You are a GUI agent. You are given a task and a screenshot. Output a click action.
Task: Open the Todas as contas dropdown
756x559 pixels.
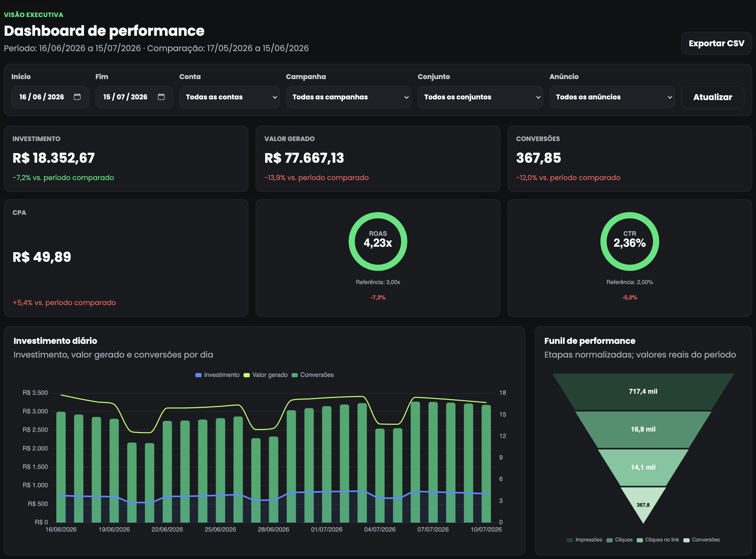229,97
